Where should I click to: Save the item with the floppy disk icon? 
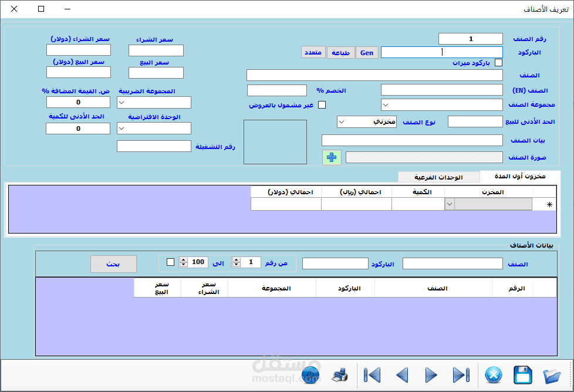pyautogui.click(x=523, y=375)
